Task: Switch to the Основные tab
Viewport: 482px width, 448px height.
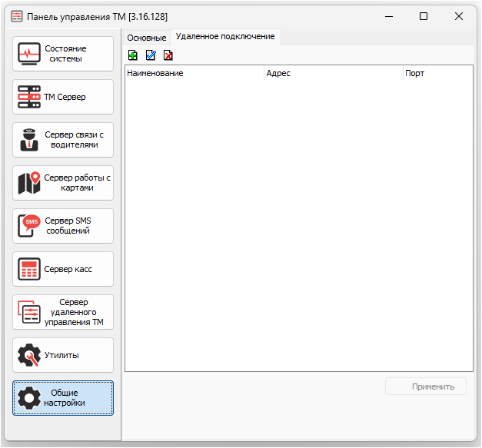Action: 147,38
